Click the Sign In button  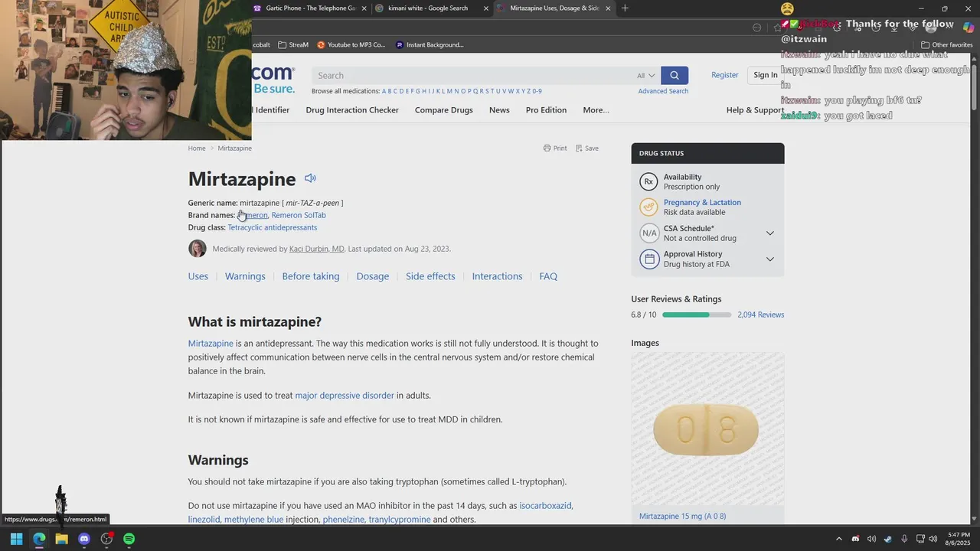[765, 75]
